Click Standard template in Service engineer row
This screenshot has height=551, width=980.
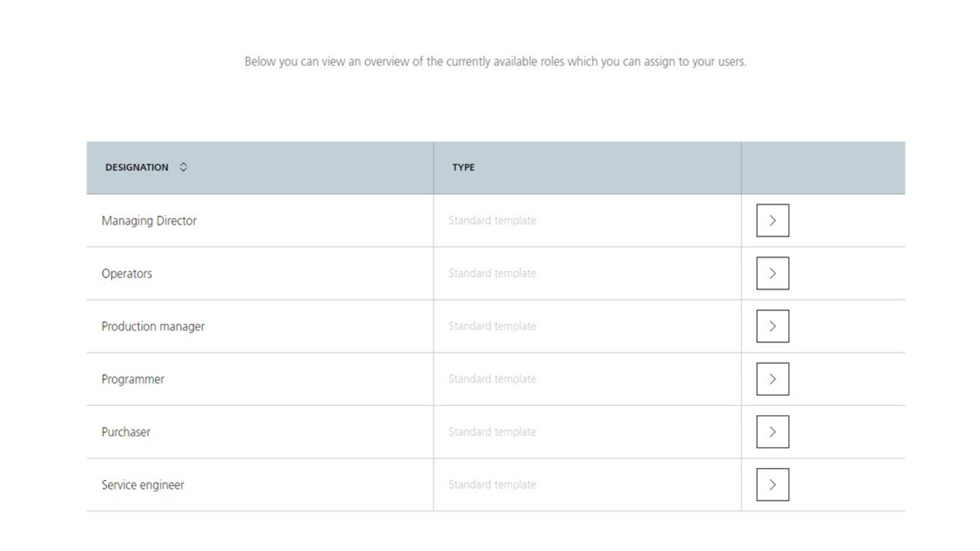point(492,485)
